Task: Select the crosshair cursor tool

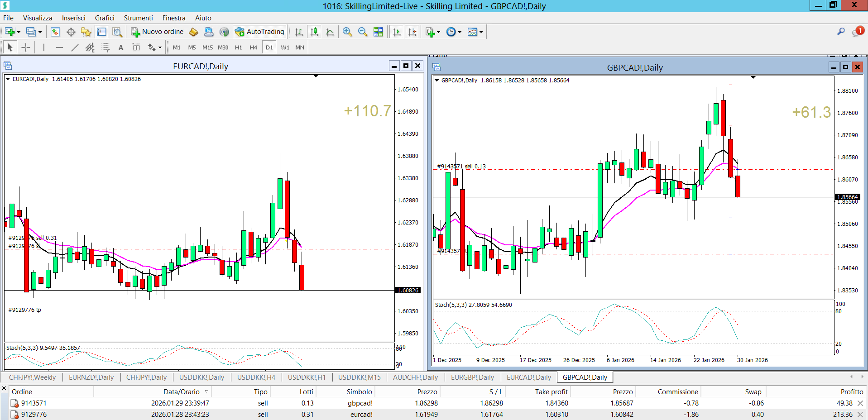Action: [x=26, y=48]
